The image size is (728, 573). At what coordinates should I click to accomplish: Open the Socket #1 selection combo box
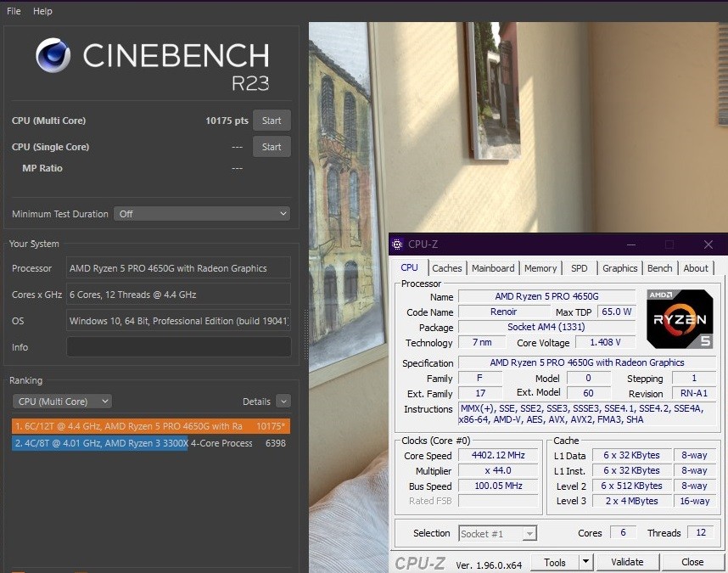tap(498, 533)
